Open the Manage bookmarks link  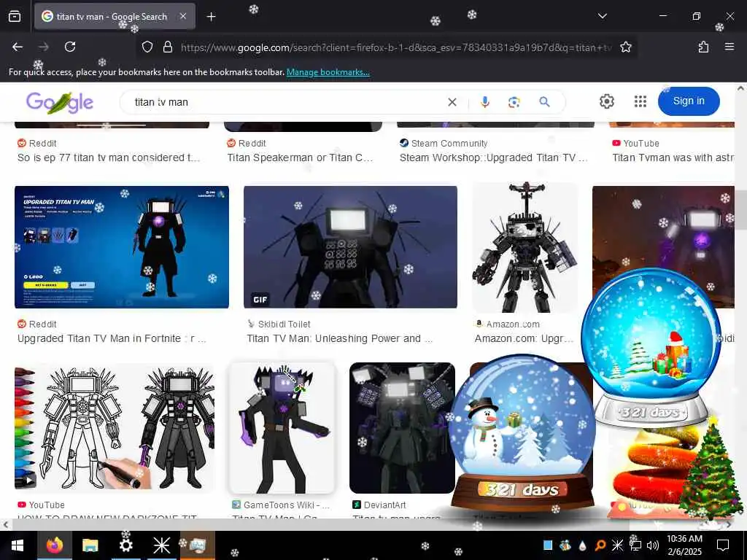coord(328,72)
